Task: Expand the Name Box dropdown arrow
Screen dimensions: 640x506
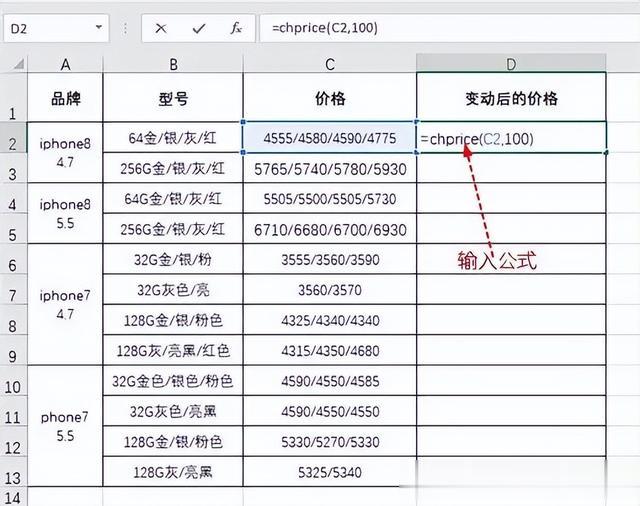Action: click(98, 27)
